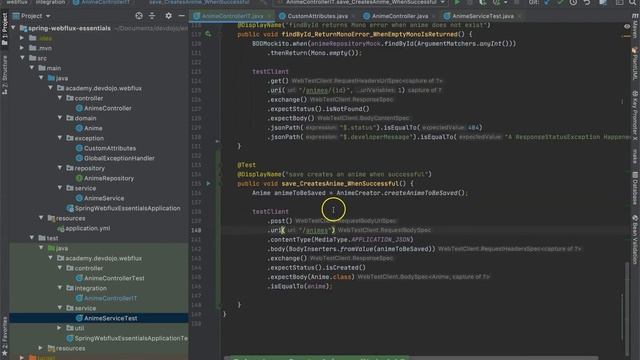
Task: Click the gutter run icon beside findById_ReturnMonoError test
Action: point(208,34)
